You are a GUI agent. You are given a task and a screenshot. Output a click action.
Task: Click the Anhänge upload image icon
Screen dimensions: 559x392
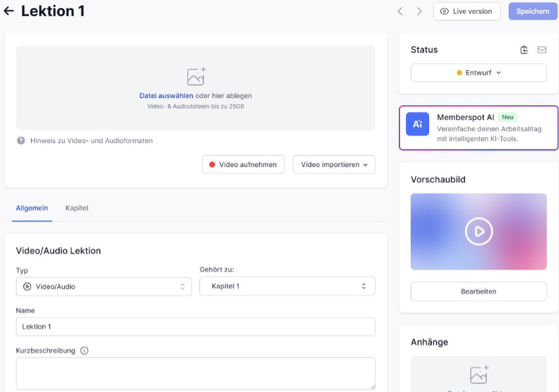pos(479,375)
